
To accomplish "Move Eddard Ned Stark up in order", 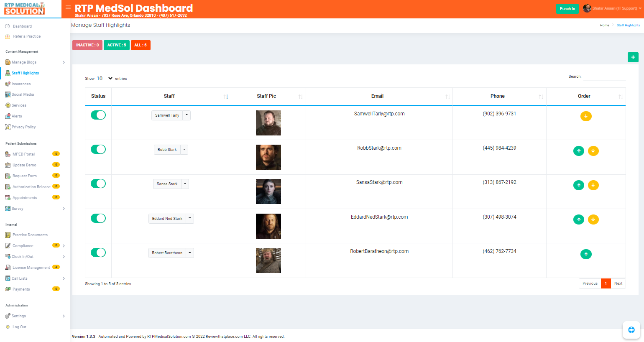I will [x=579, y=219].
